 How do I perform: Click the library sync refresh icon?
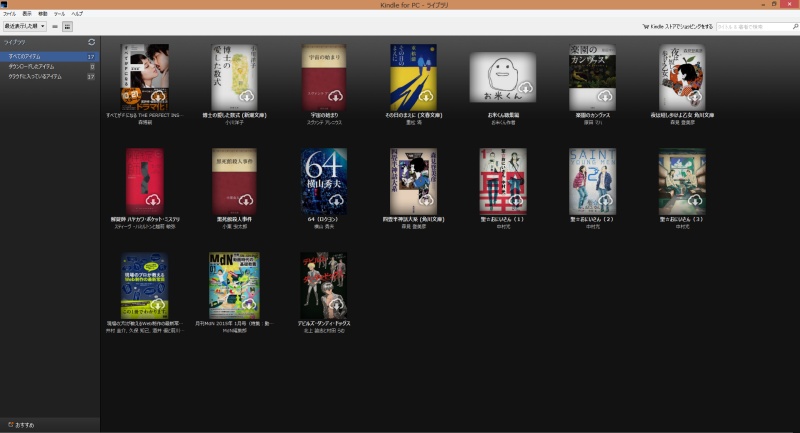[x=92, y=43]
